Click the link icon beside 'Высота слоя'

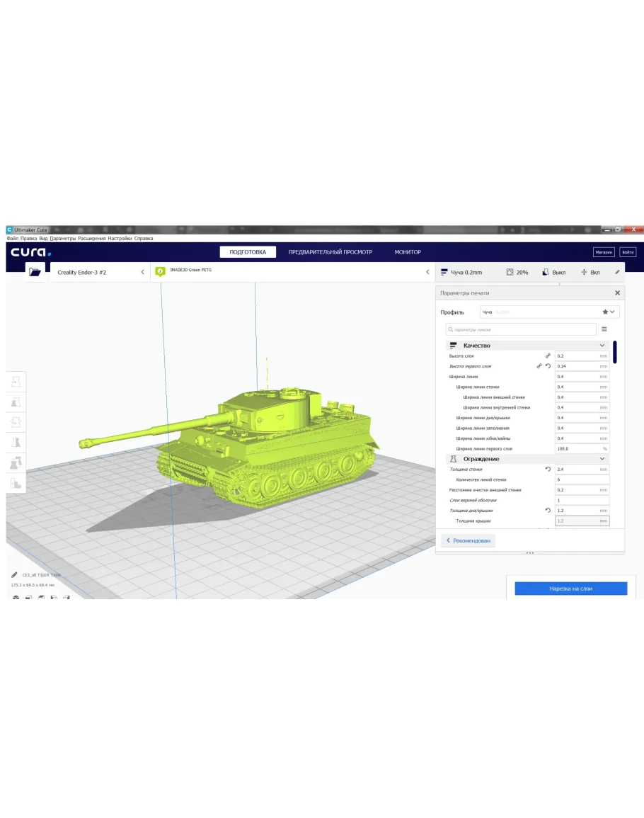coord(548,356)
